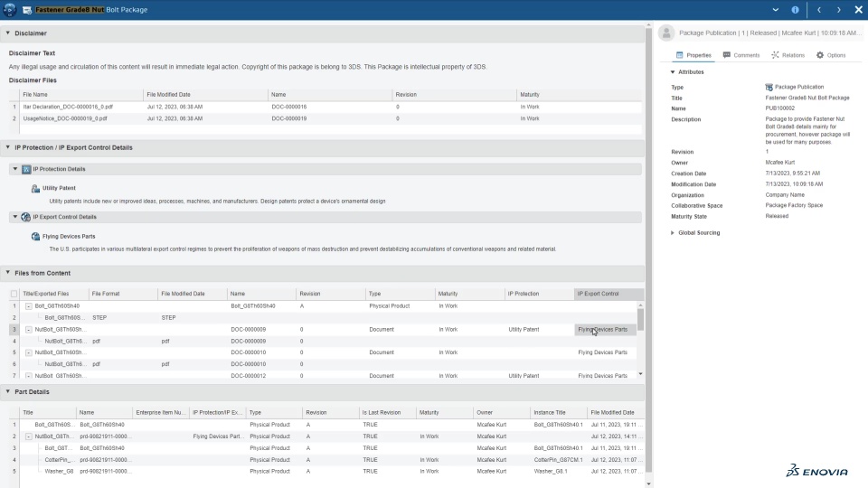
Task: Click the IP Export Control Details globe icon
Action: point(25,217)
